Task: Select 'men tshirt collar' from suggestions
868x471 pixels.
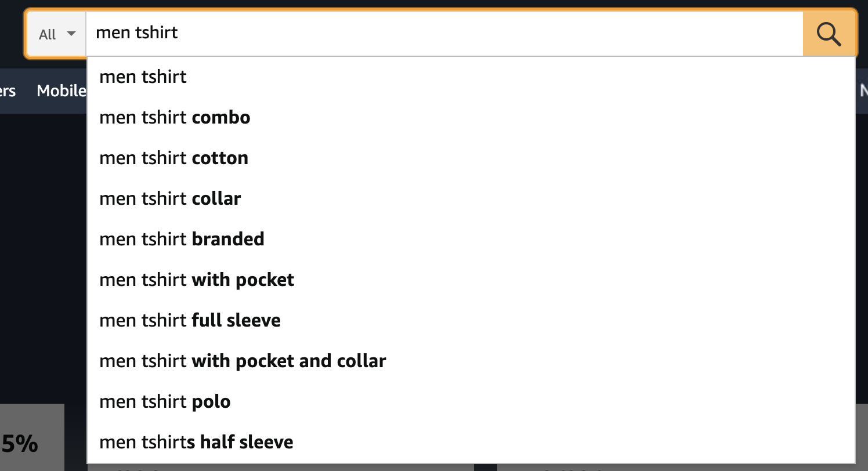Action: coord(170,198)
